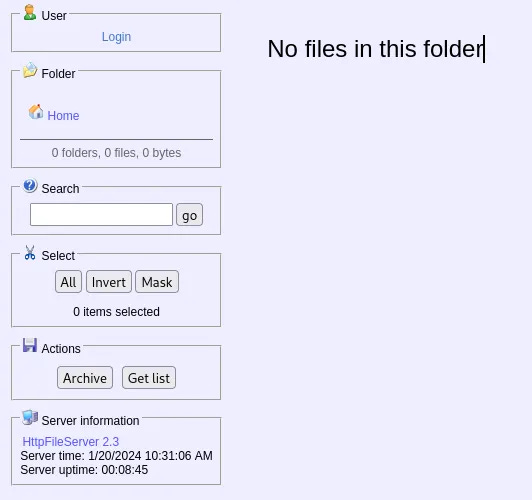Click the house icon next to Home
The width and height of the screenshot is (532, 500).
pos(36,112)
